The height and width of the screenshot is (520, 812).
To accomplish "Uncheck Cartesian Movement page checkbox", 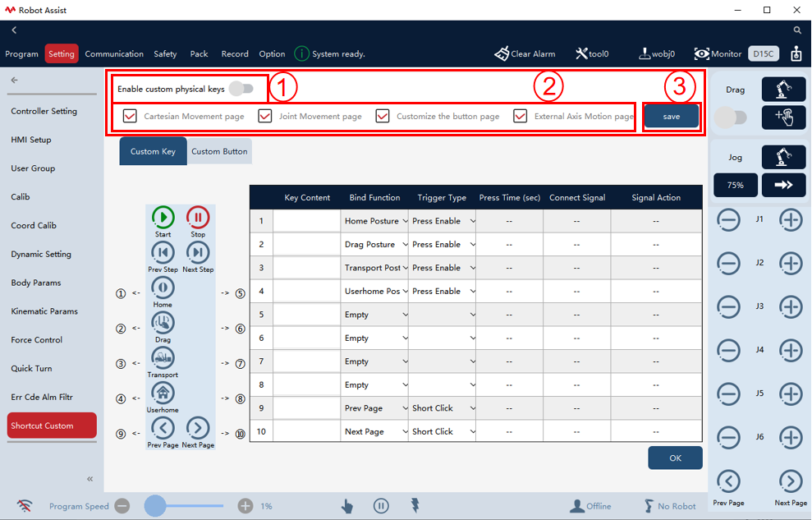I will point(130,116).
